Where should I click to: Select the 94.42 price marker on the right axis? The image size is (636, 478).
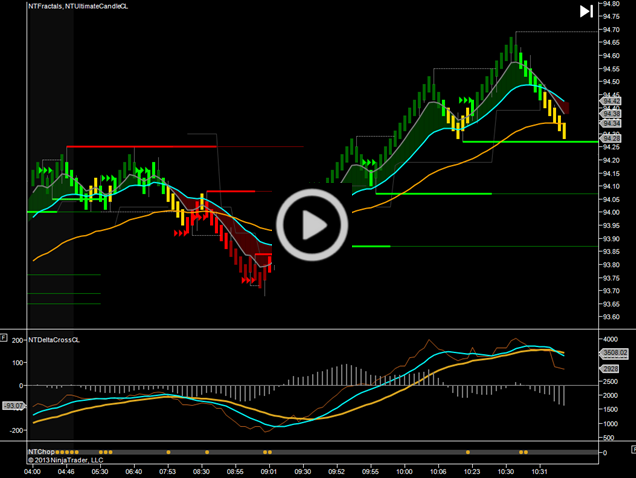(611, 101)
